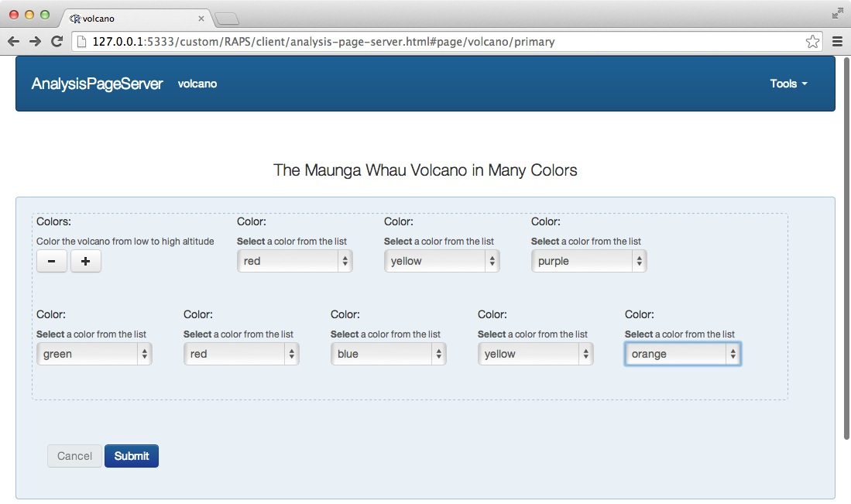The height and width of the screenshot is (504, 851).
Task: Reload the page with the refresh icon
Action: [x=57, y=42]
